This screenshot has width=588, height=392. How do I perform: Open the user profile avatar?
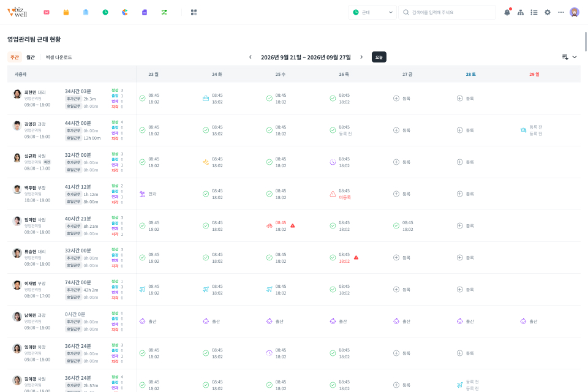pyautogui.click(x=575, y=12)
